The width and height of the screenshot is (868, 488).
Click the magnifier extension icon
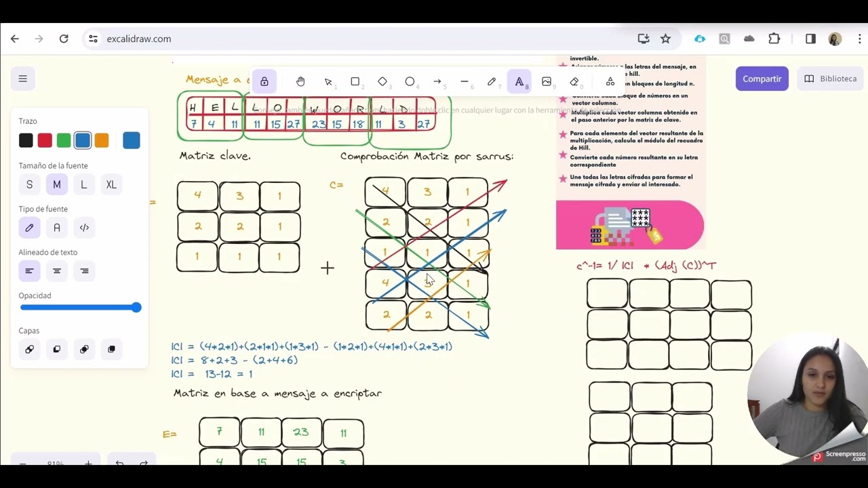[x=725, y=39]
